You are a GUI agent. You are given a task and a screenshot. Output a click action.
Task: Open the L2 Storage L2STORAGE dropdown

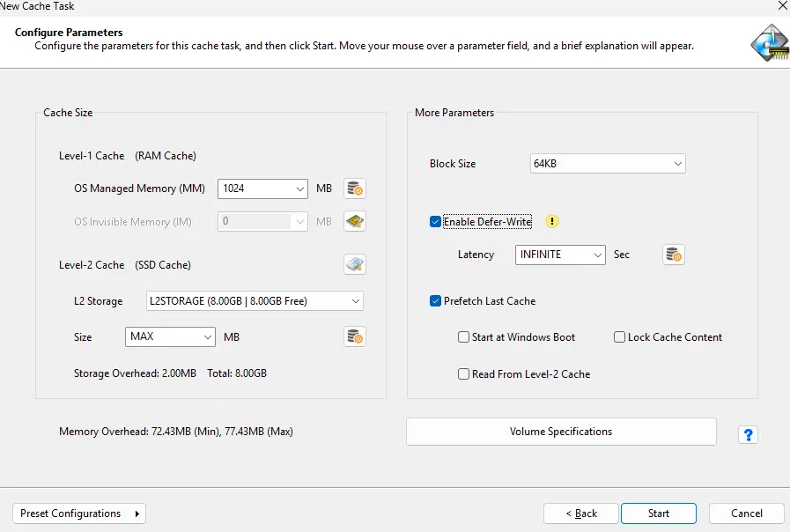click(x=255, y=301)
